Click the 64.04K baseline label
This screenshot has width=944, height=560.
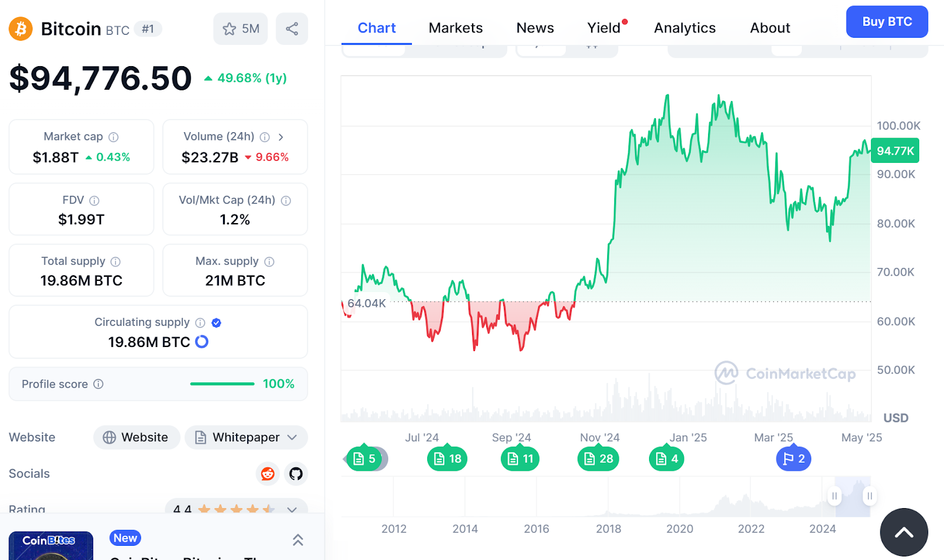point(366,303)
